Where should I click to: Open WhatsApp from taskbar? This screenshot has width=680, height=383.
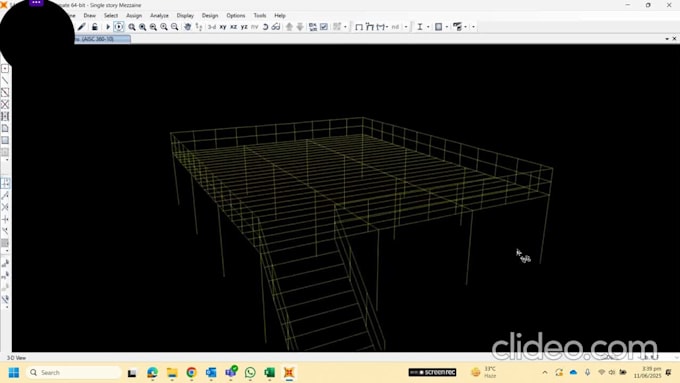pos(250,373)
